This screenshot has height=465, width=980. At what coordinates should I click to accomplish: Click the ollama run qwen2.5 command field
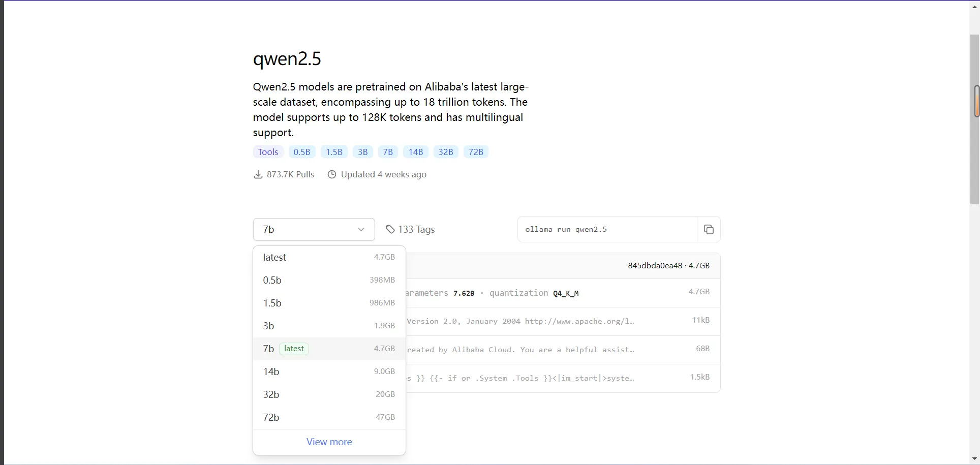click(x=607, y=230)
